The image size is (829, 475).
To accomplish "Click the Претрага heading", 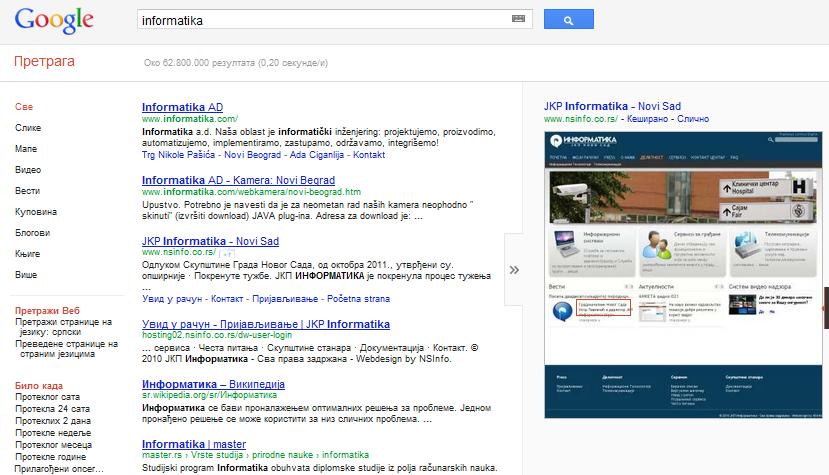I will pyautogui.click(x=44, y=61).
